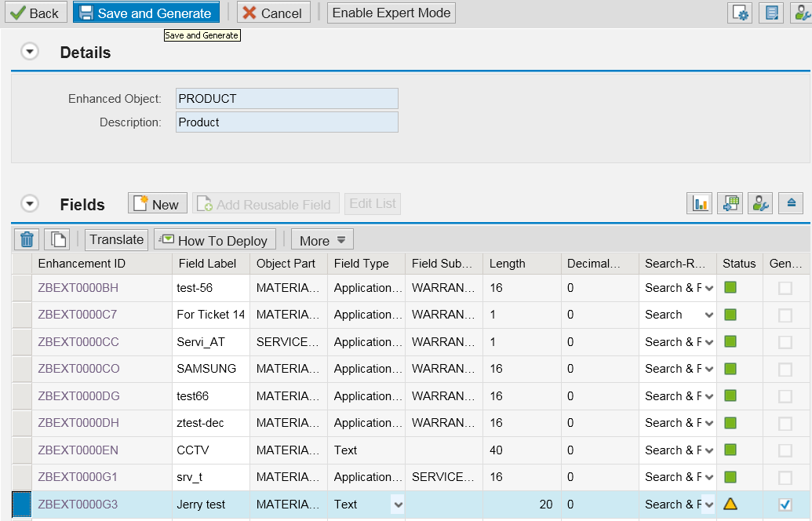Click the trash delete icon
This screenshot has height=521, width=812.
coord(27,240)
